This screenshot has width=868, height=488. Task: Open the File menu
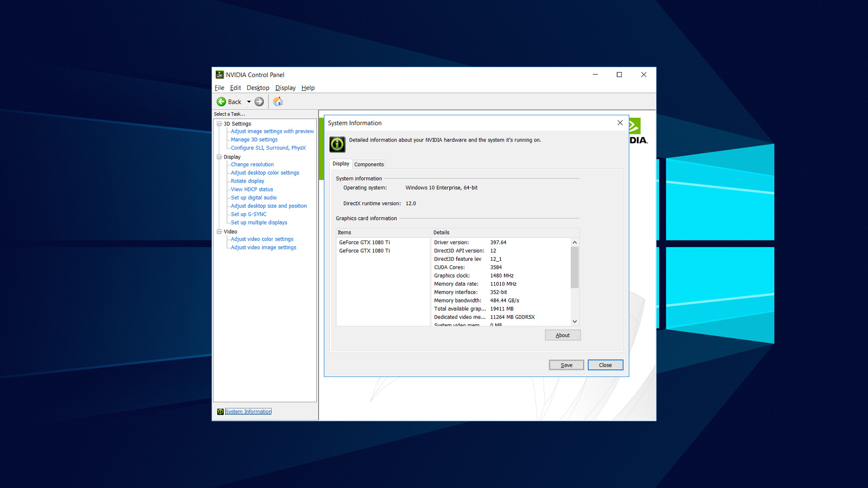point(219,88)
